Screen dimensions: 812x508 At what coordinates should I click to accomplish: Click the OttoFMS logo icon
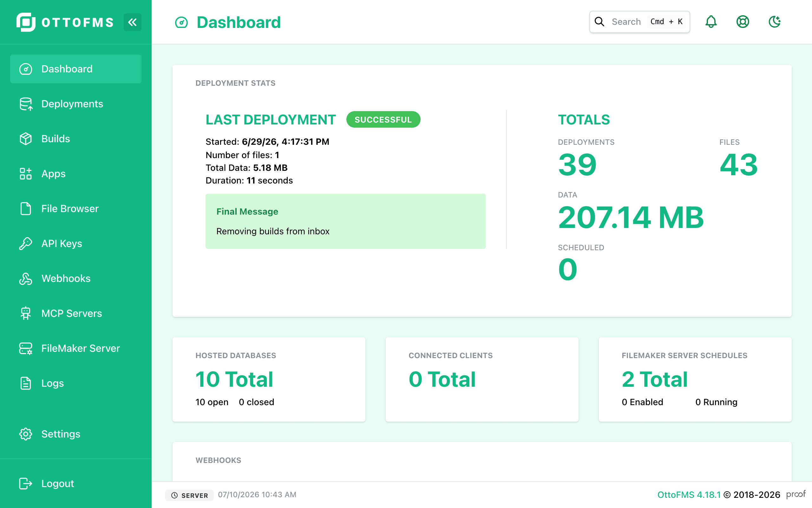(x=26, y=22)
